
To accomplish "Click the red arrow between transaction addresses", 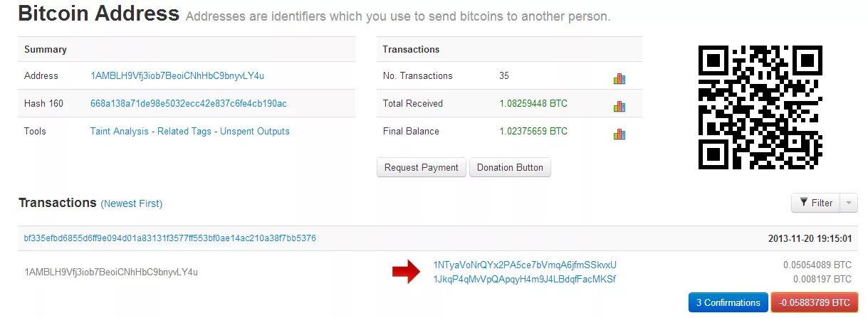I will (406, 272).
